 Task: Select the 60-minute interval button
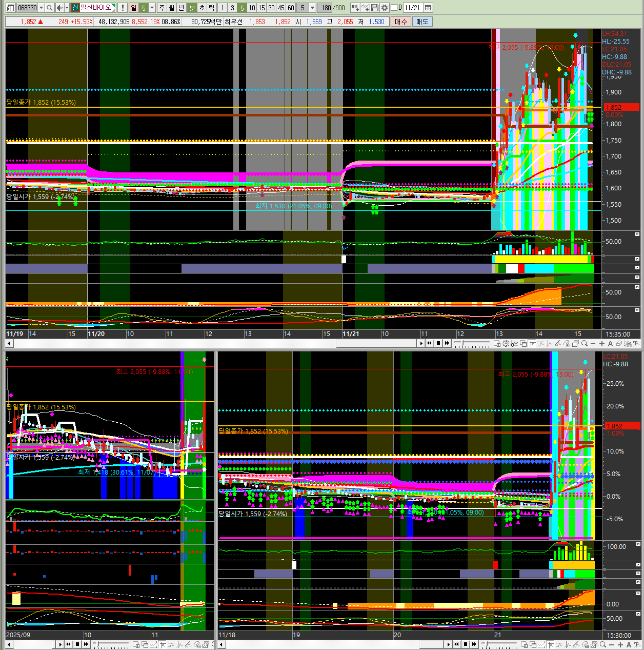tap(291, 8)
